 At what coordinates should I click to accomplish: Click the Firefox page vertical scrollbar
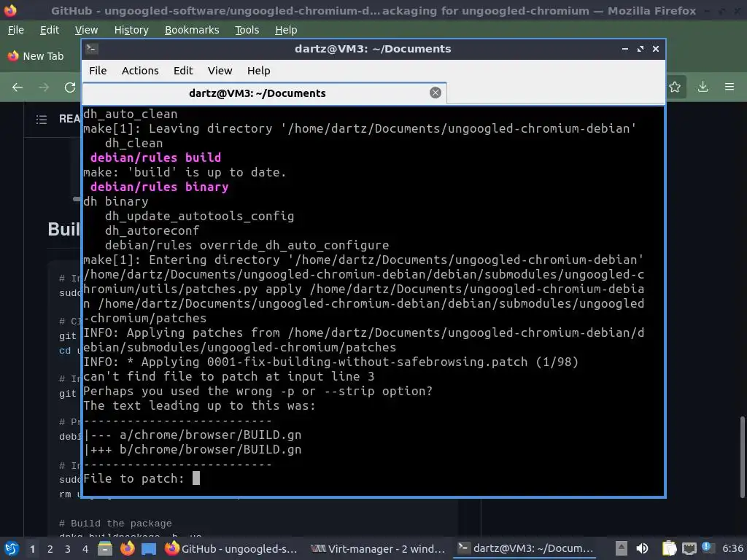pyautogui.click(x=742, y=457)
